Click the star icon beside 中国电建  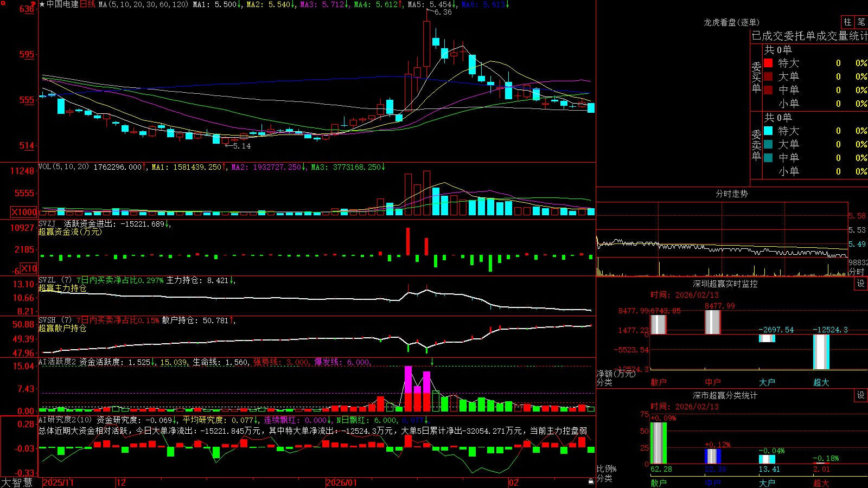pyautogui.click(x=42, y=4)
